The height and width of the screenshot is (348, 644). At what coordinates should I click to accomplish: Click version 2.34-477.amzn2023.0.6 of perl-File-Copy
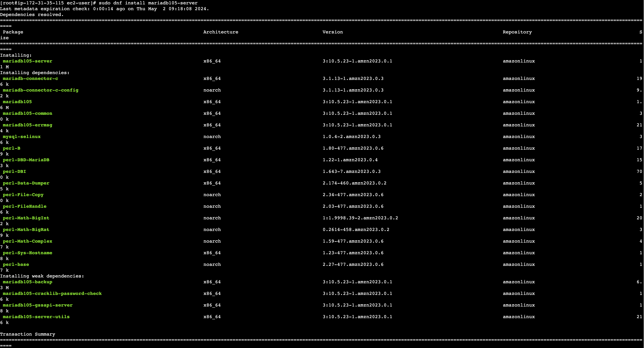(353, 195)
